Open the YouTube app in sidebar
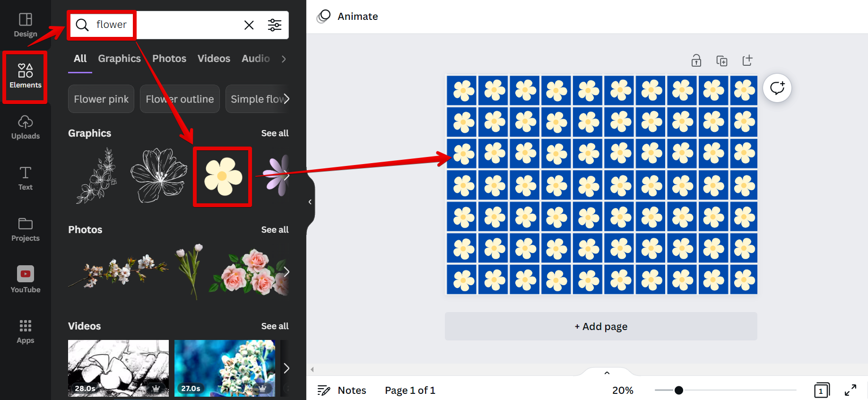Screen dimensions: 868x400 (26, 279)
